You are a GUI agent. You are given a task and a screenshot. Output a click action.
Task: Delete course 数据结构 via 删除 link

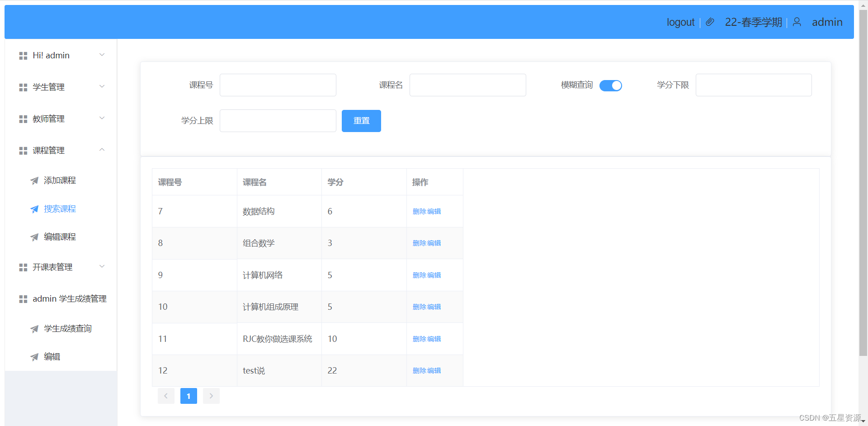pyautogui.click(x=420, y=211)
